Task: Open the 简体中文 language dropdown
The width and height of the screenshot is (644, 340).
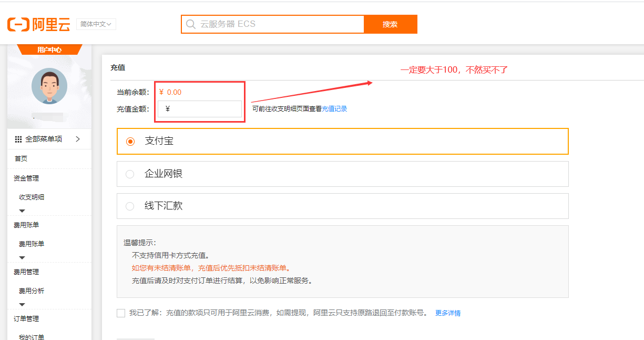Action: [96, 24]
